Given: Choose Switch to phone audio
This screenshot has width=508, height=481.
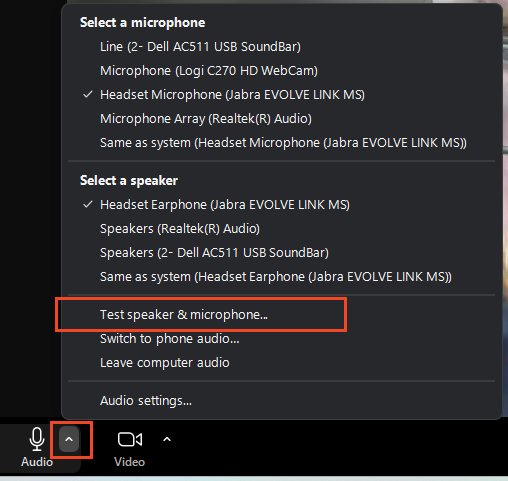Looking at the screenshot, I should point(281,339).
